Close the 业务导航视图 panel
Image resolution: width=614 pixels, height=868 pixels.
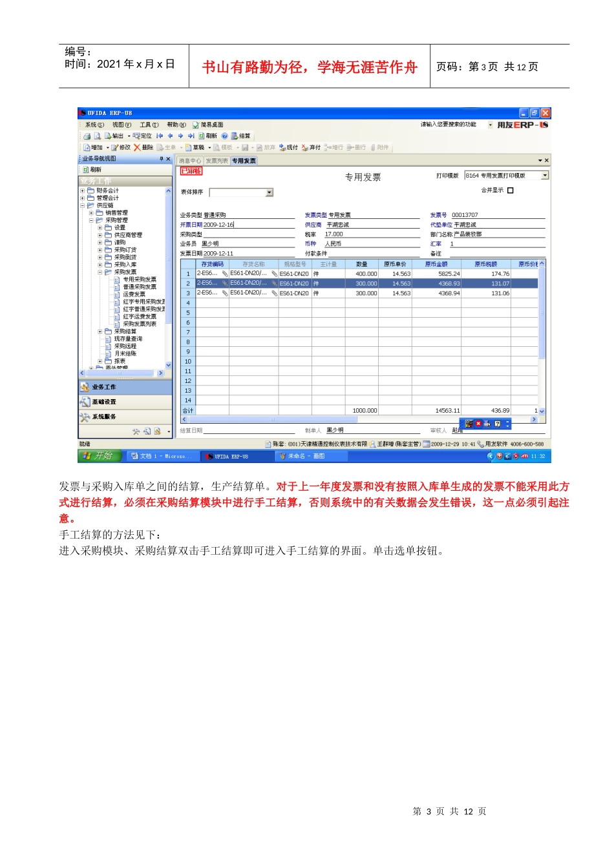click(169, 159)
